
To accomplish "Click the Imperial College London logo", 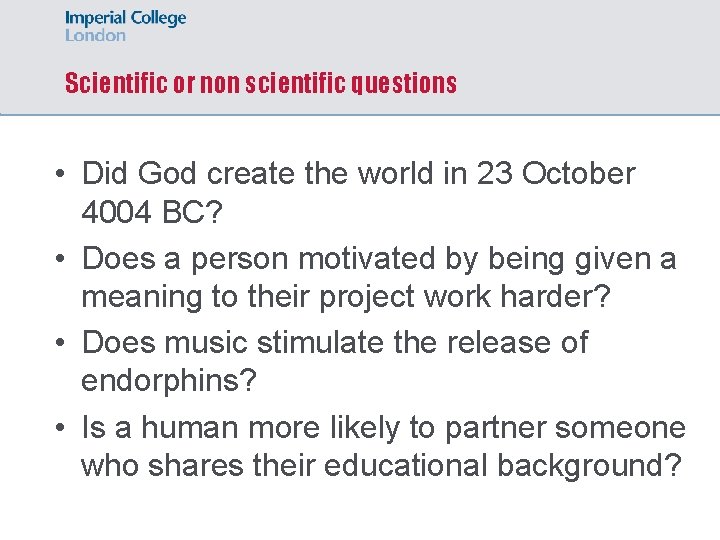I will click(x=125, y=26).
